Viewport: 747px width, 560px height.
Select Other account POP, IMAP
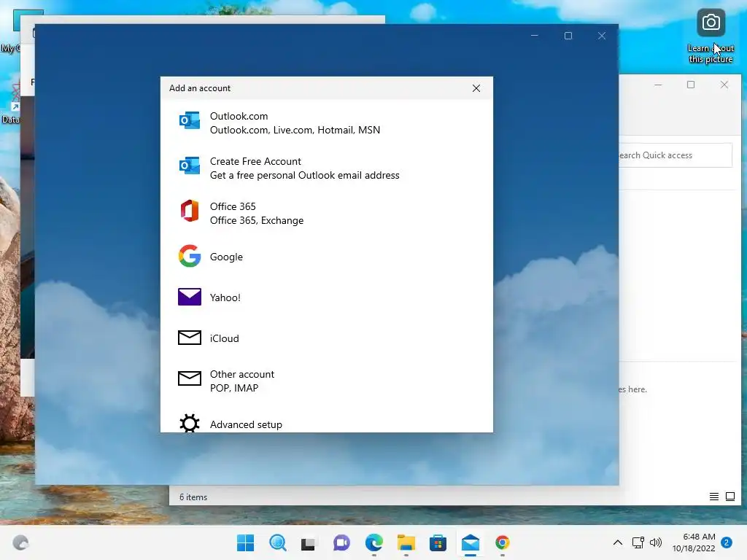click(326, 381)
